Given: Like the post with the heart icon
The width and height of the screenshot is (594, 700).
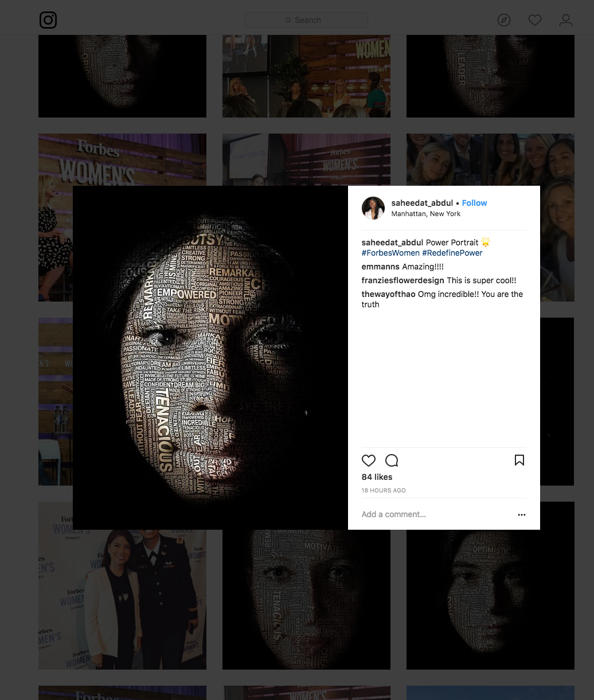Looking at the screenshot, I should coord(369,460).
